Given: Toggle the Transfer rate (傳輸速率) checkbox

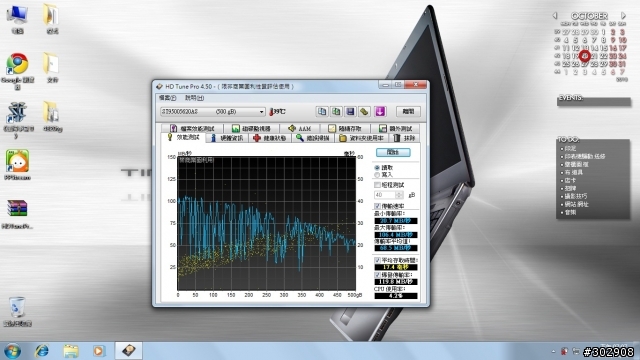Looking at the screenshot, I should coord(377,206).
